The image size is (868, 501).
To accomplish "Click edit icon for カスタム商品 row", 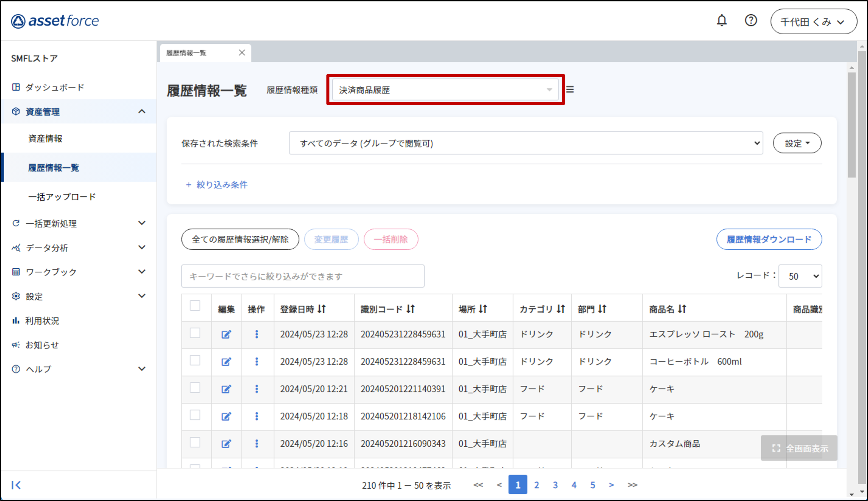I will [226, 443].
